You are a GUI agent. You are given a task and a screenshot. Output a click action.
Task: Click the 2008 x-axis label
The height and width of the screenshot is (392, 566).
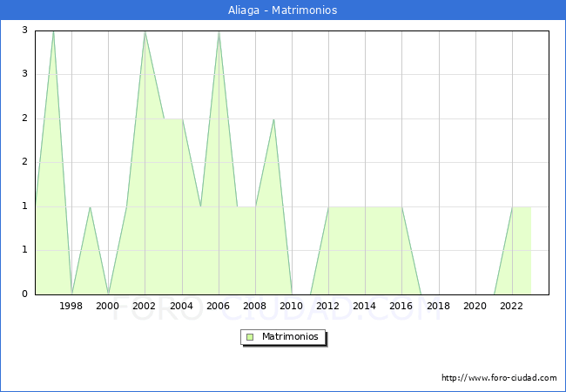tap(255, 306)
